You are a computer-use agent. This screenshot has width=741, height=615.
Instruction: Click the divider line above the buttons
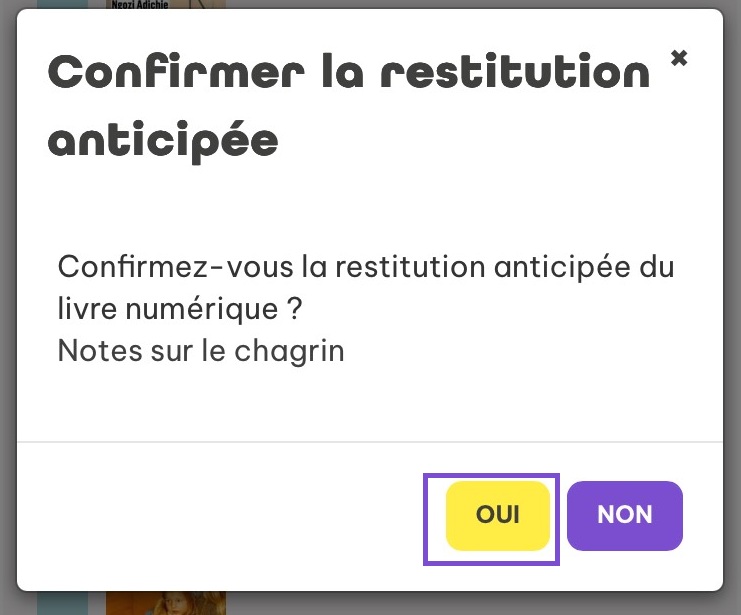pos(370,441)
